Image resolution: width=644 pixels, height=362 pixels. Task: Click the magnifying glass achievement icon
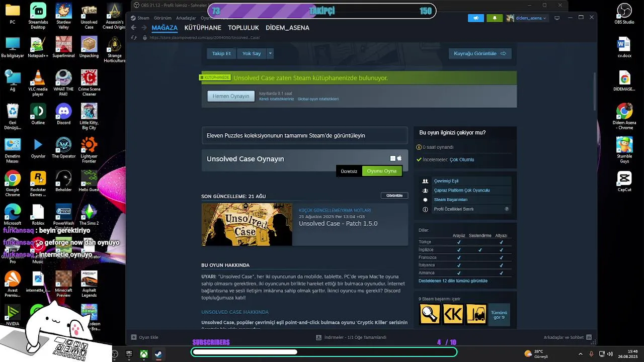tap(430, 314)
